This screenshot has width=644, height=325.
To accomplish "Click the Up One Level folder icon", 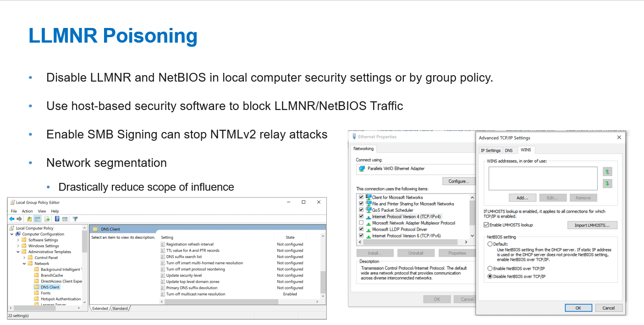I will 29,219.
